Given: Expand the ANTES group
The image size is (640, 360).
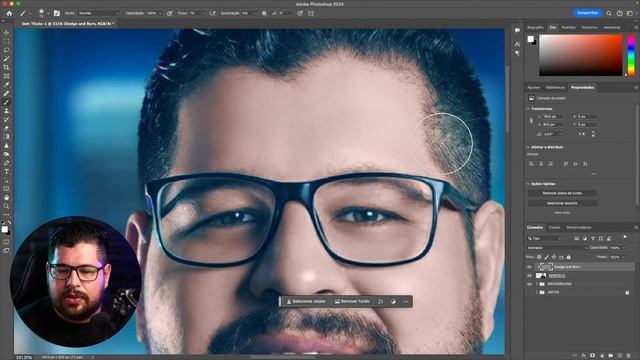Looking at the screenshot, I should pyautogui.click(x=537, y=292).
